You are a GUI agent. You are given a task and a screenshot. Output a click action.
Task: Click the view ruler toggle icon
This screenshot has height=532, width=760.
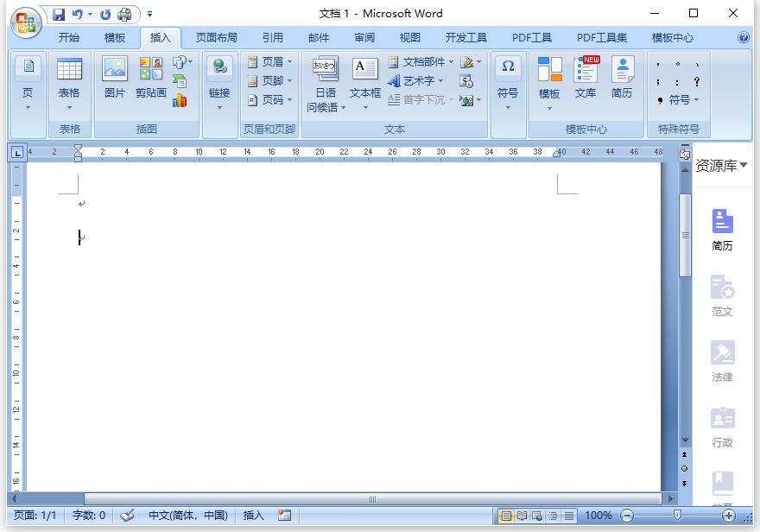tap(685, 155)
